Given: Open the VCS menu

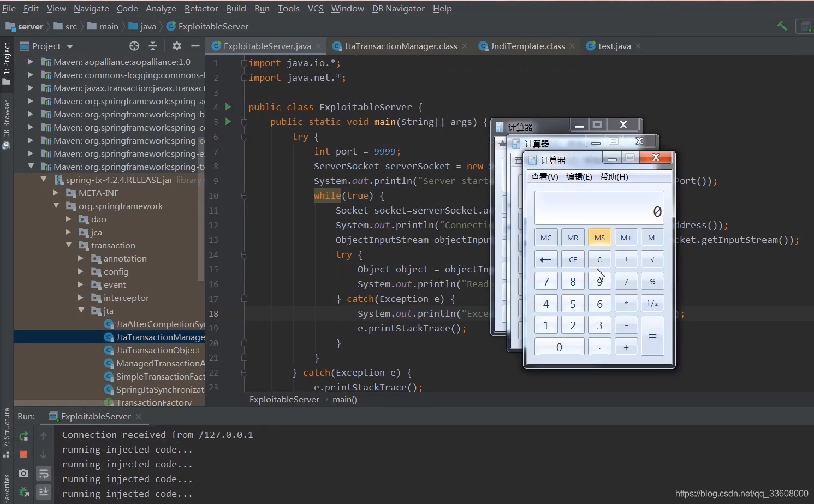Looking at the screenshot, I should [x=316, y=8].
